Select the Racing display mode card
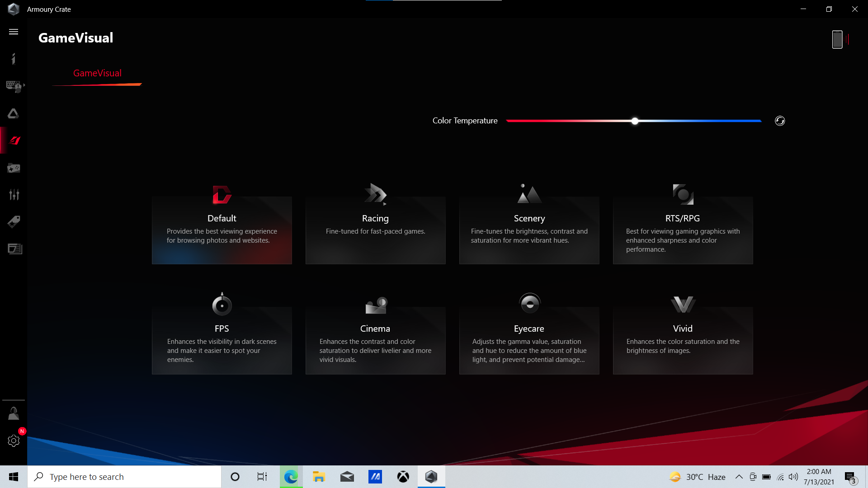Screen dimensions: 868x488 pyautogui.click(x=376, y=230)
